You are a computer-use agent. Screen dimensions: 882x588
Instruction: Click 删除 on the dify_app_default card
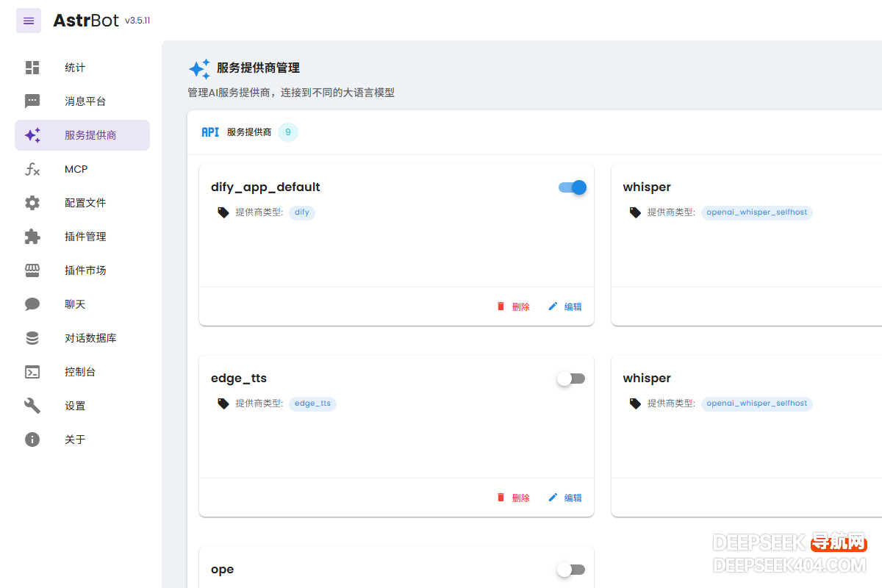513,306
